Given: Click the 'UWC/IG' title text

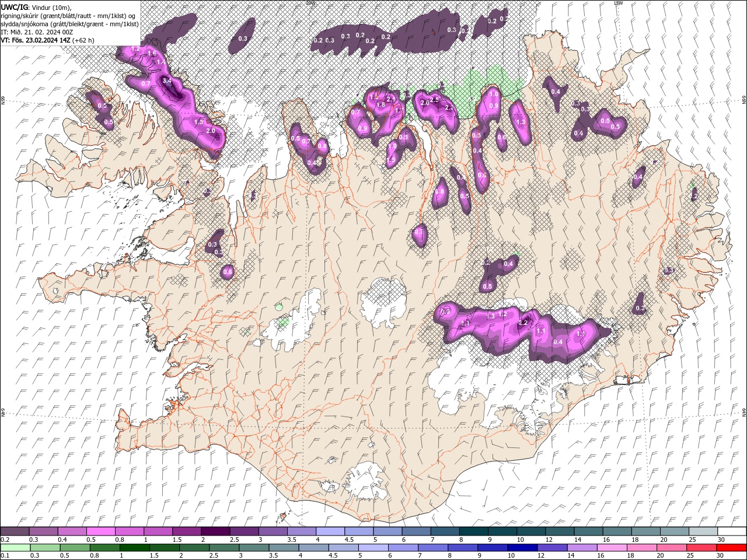Looking at the screenshot, I should 13,6.
